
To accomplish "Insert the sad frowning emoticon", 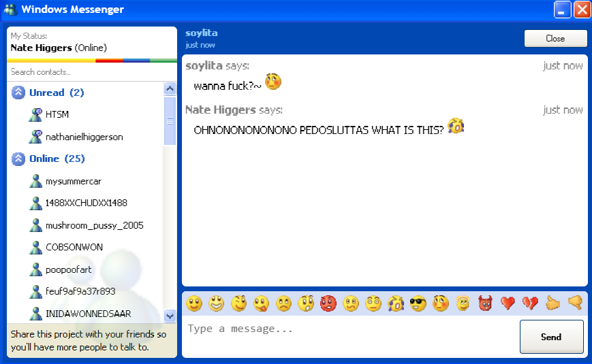I will click(284, 303).
